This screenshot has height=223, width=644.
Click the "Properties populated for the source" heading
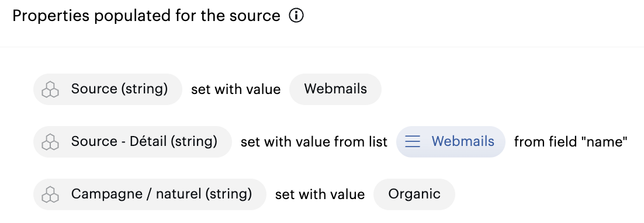coord(146,16)
